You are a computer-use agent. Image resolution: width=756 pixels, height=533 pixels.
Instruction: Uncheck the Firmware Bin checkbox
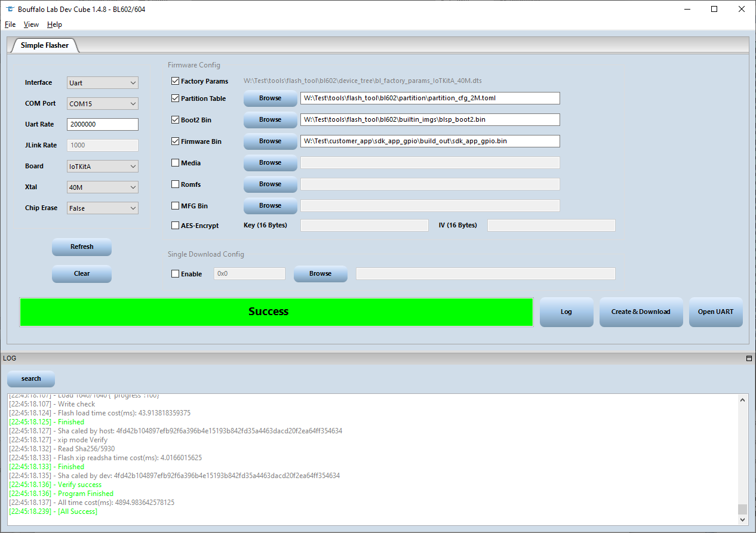pyautogui.click(x=175, y=141)
